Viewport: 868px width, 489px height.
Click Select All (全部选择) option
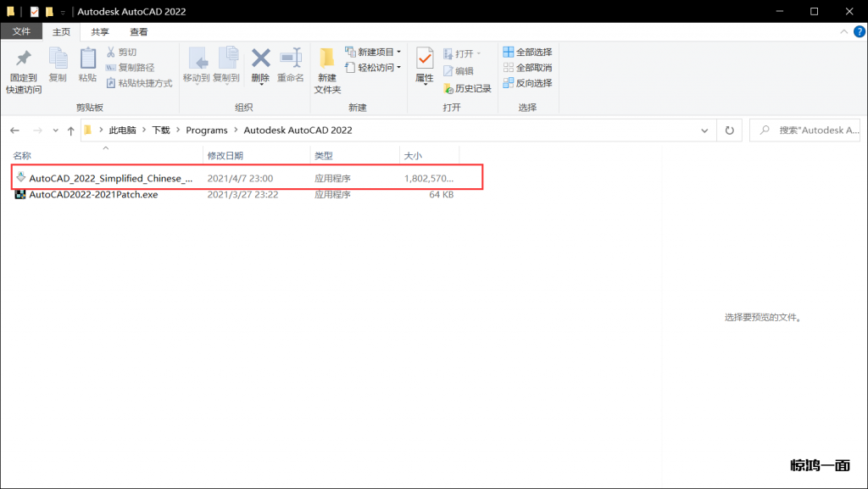[527, 53]
